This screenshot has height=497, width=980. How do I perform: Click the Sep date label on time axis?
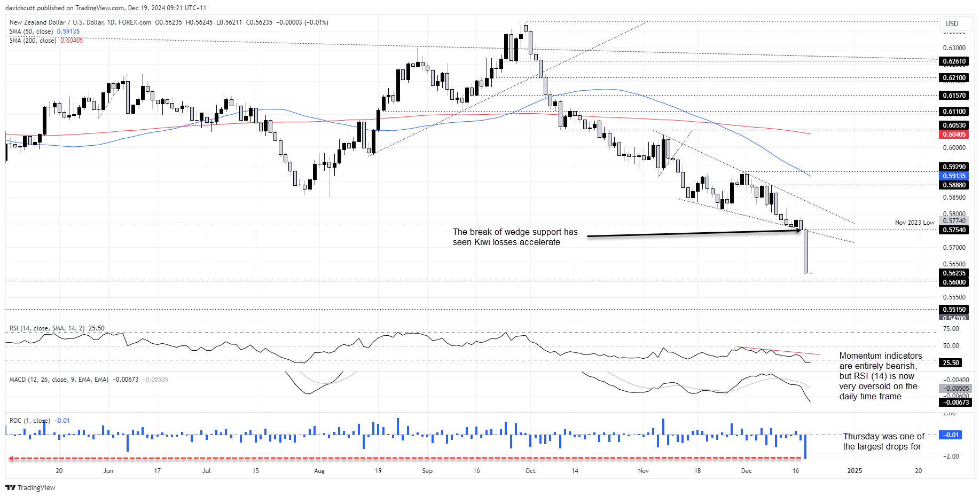427,471
